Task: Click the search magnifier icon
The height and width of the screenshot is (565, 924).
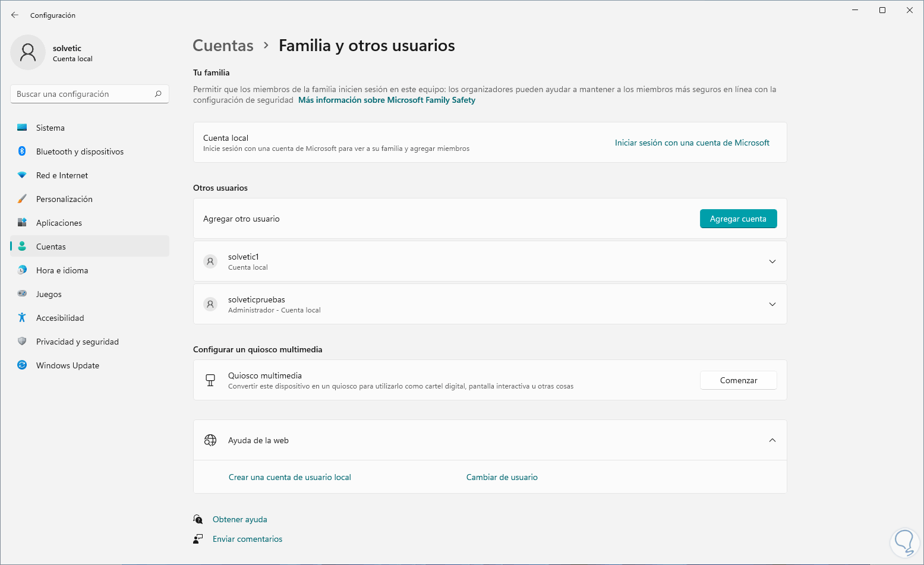Action: tap(158, 94)
